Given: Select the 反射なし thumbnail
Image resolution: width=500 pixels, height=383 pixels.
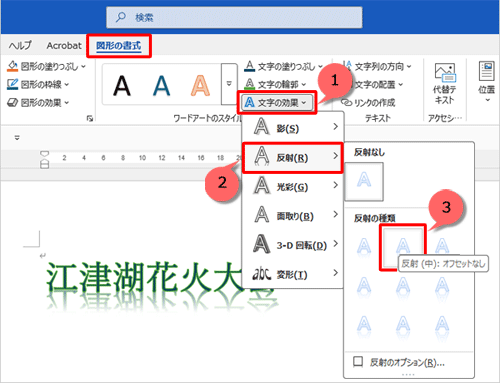Looking at the screenshot, I should click(364, 182).
